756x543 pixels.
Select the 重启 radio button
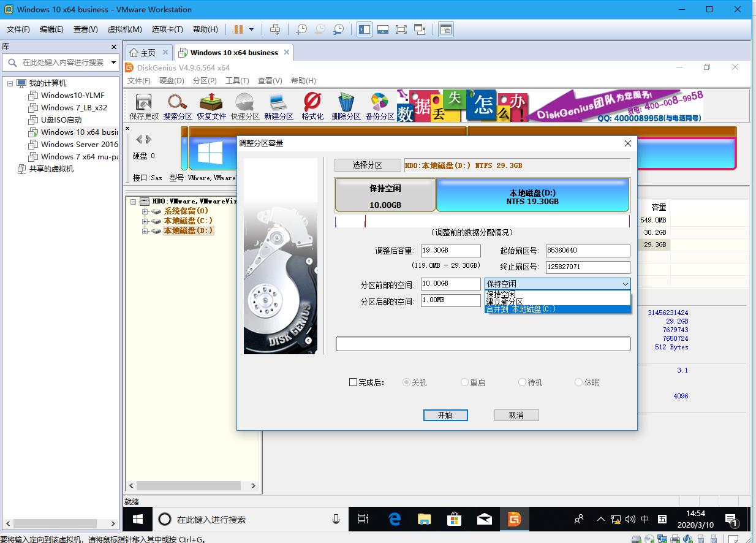pyautogui.click(x=464, y=382)
